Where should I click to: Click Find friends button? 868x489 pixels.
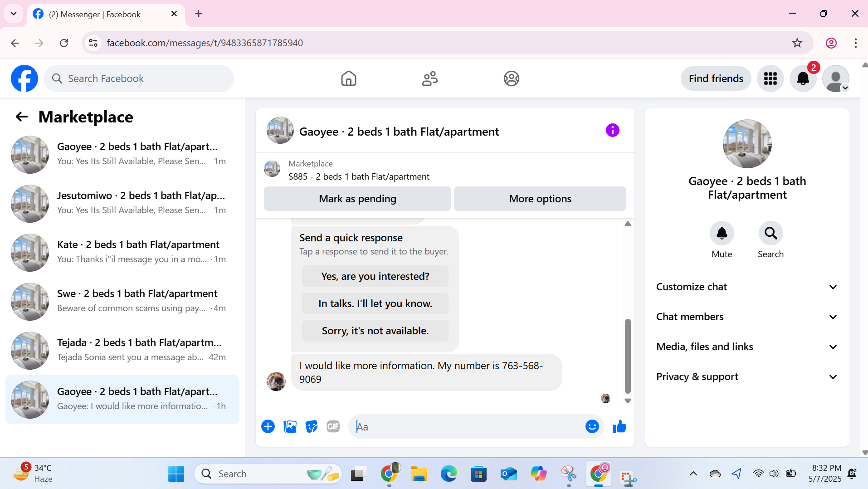tap(716, 78)
